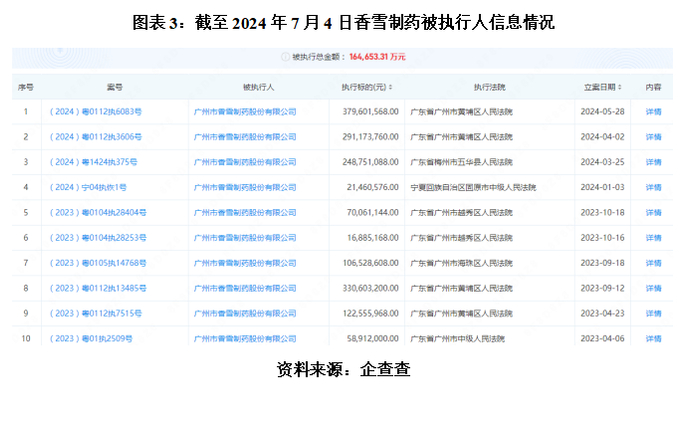The width and height of the screenshot is (700, 424).
Task: Select amount 291,173,760.00
Action: [x=371, y=137]
